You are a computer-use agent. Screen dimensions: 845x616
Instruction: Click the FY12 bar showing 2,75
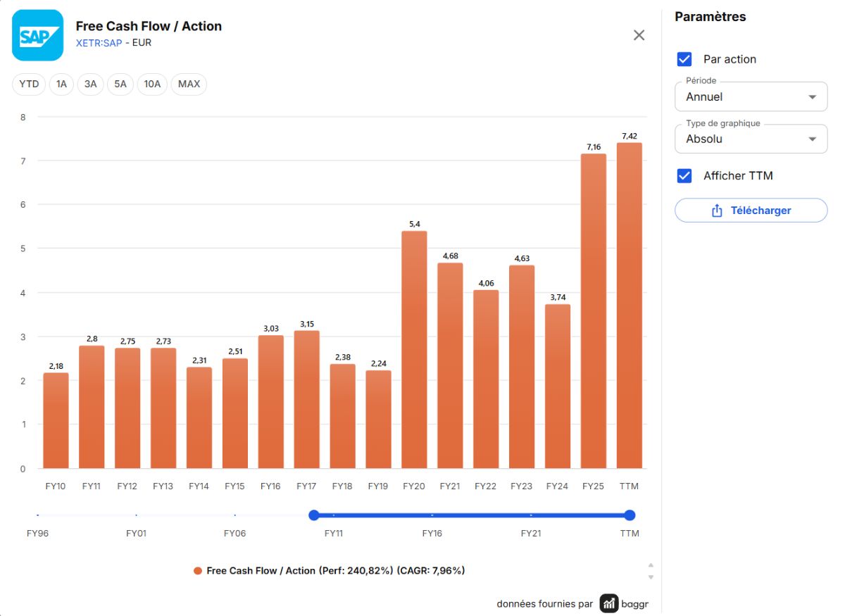[x=127, y=408]
